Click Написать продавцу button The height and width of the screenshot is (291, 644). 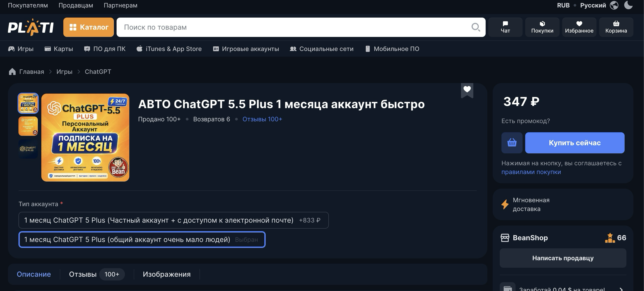click(563, 258)
